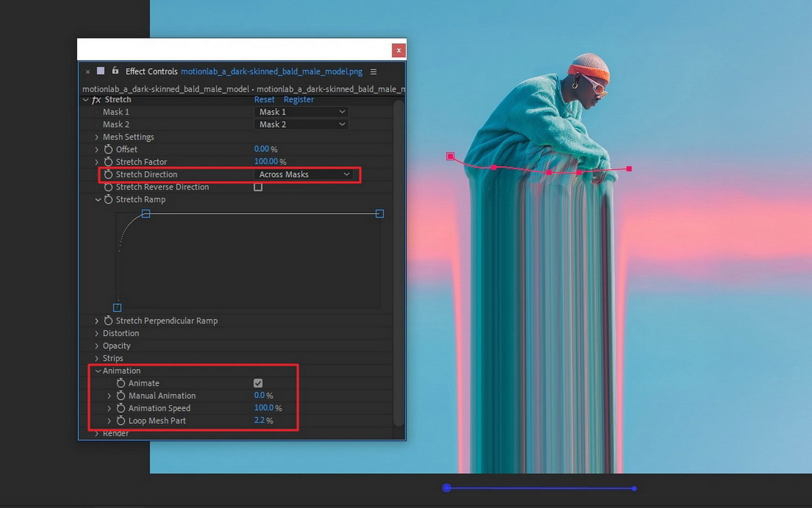This screenshot has width=812, height=508.
Task: Click the Stretch Factor value 100.00
Action: pyautogui.click(x=266, y=161)
